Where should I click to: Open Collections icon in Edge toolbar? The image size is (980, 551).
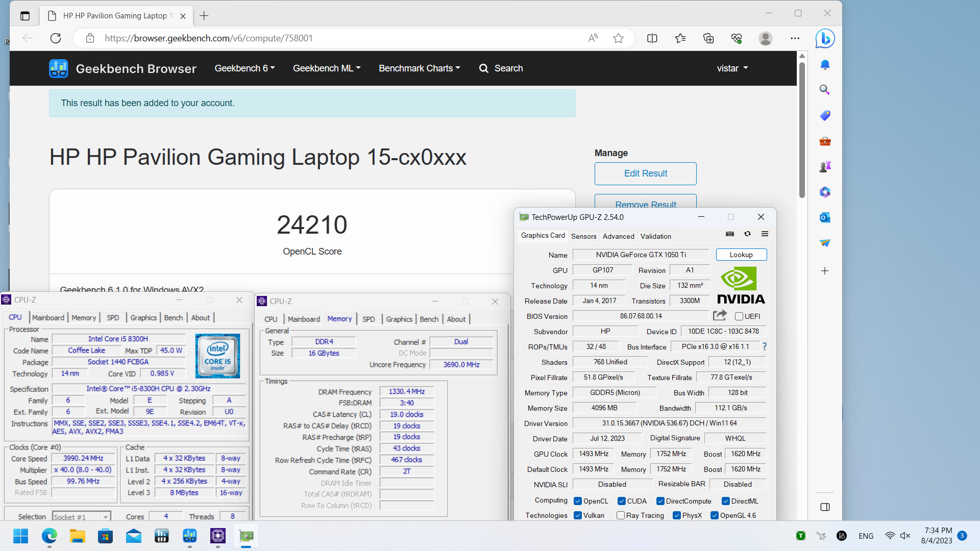[708, 38]
